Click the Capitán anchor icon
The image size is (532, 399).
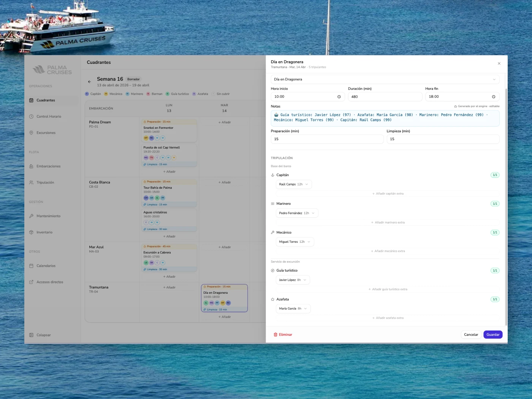point(272,175)
